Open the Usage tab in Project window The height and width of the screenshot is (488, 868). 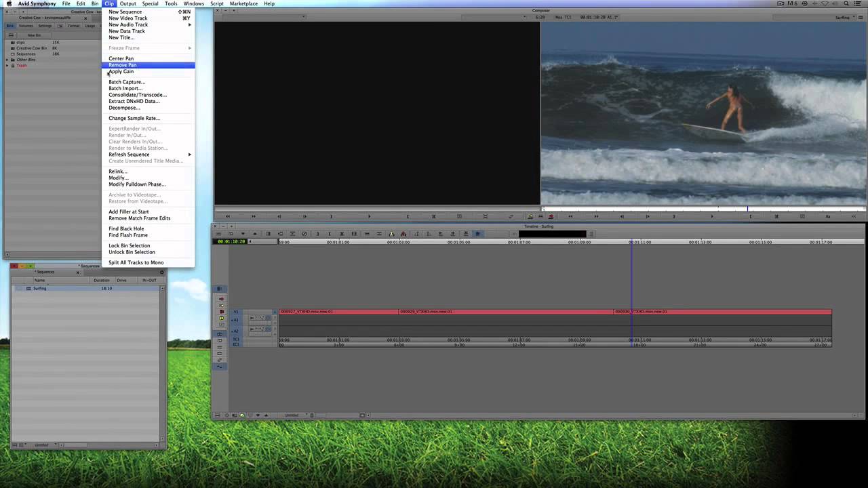click(x=90, y=26)
